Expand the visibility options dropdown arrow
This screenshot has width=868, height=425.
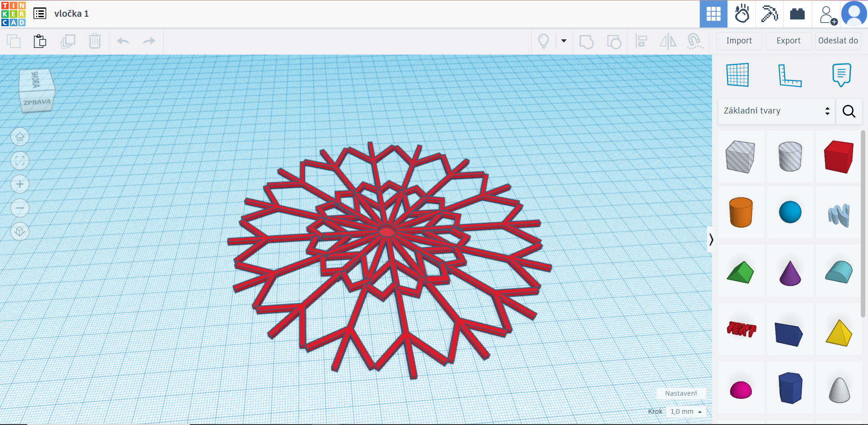tap(564, 41)
